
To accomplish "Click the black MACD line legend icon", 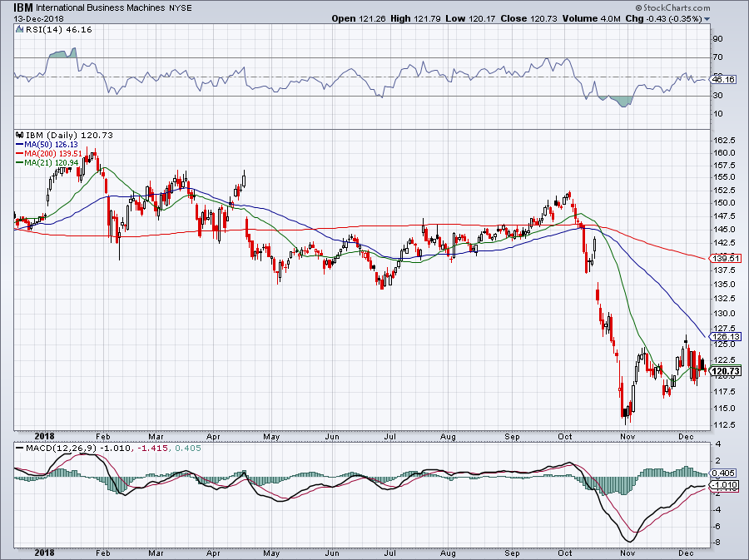I will (x=20, y=448).
